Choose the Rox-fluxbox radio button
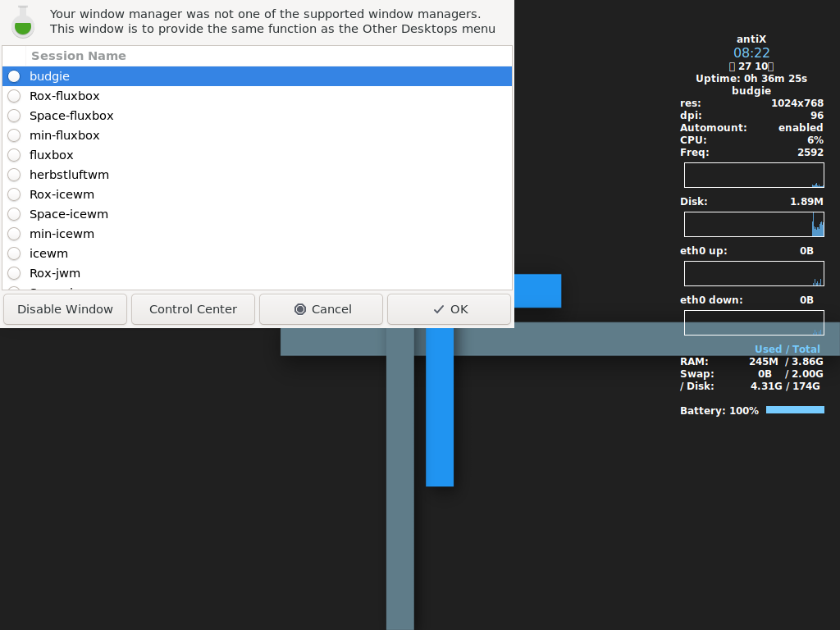The image size is (840, 630). coord(15,97)
